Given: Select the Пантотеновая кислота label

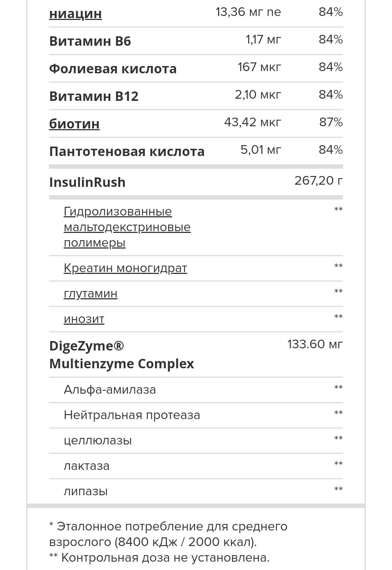Looking at the screenshot, I should tap(127, 152).
